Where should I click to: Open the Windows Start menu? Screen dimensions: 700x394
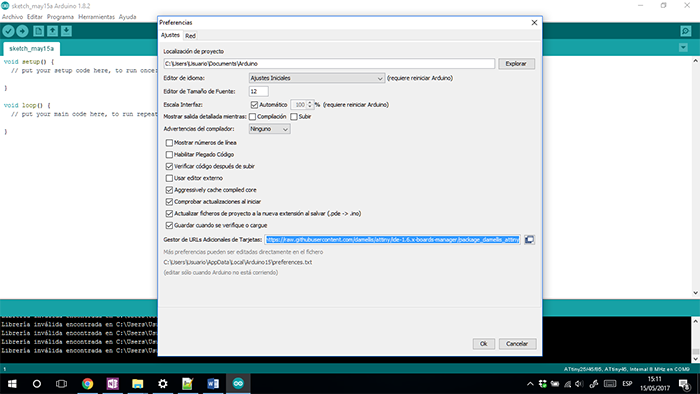[12, 384]
